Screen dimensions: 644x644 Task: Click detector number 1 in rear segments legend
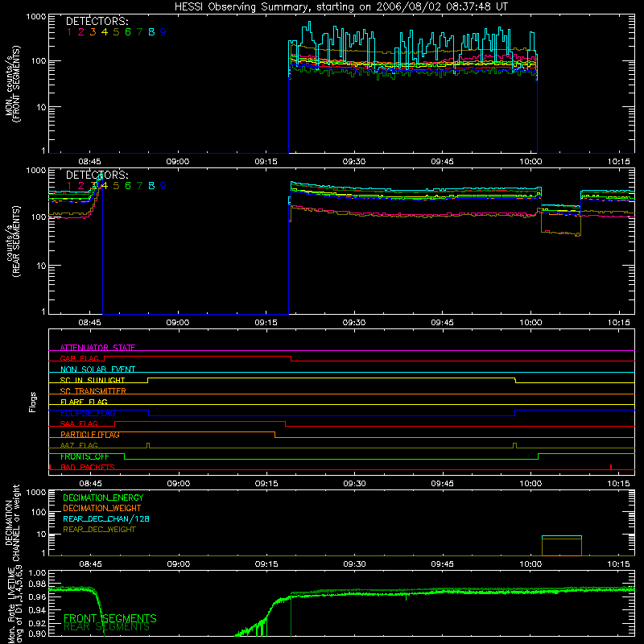coord(69,186)
